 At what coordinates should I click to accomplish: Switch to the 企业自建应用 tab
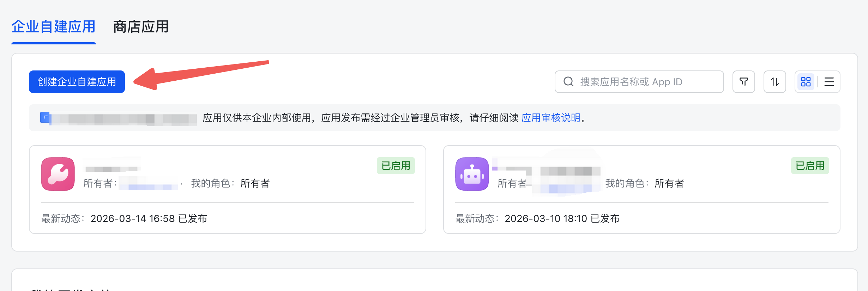click(53, 27)
